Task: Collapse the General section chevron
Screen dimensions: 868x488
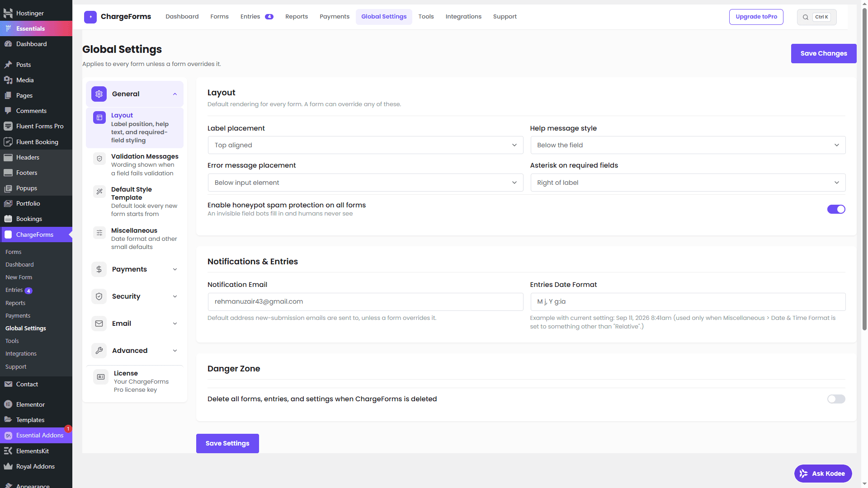Action: [175, 94]
